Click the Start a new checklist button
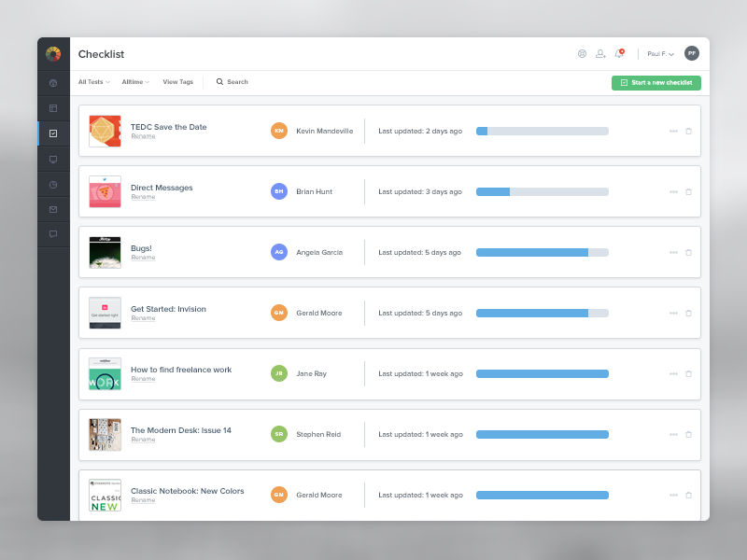Image resolution: width=747 pixels, height=560 pixels. [655, 83]
